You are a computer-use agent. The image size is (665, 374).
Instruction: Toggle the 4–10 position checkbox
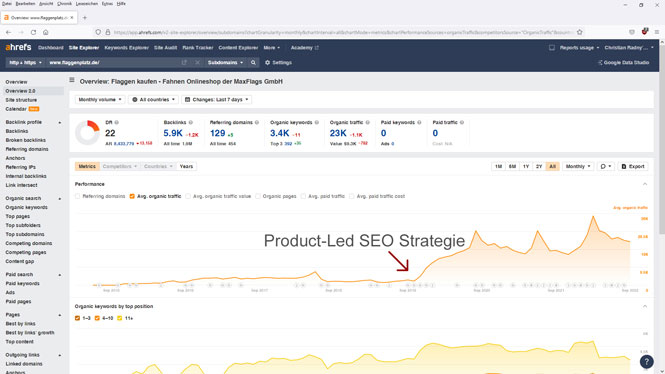[x=97, y=318]
